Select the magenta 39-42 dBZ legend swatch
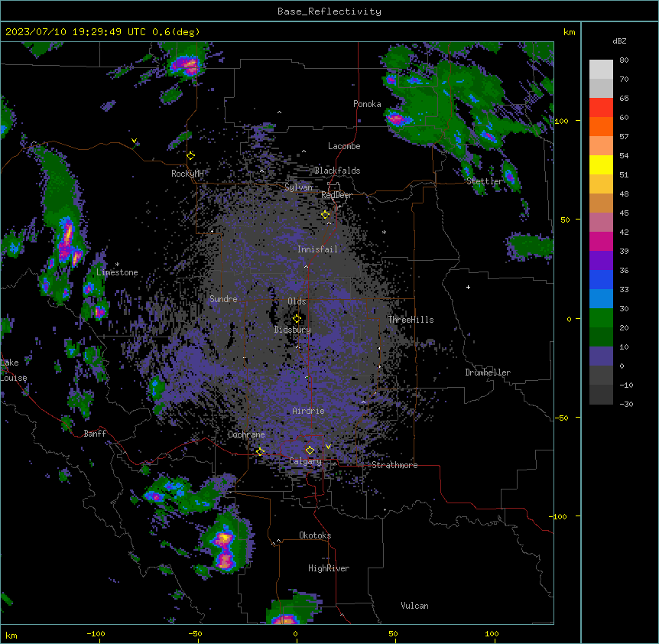This screenshot has width=659, height=644. click(x=601, y=241)
